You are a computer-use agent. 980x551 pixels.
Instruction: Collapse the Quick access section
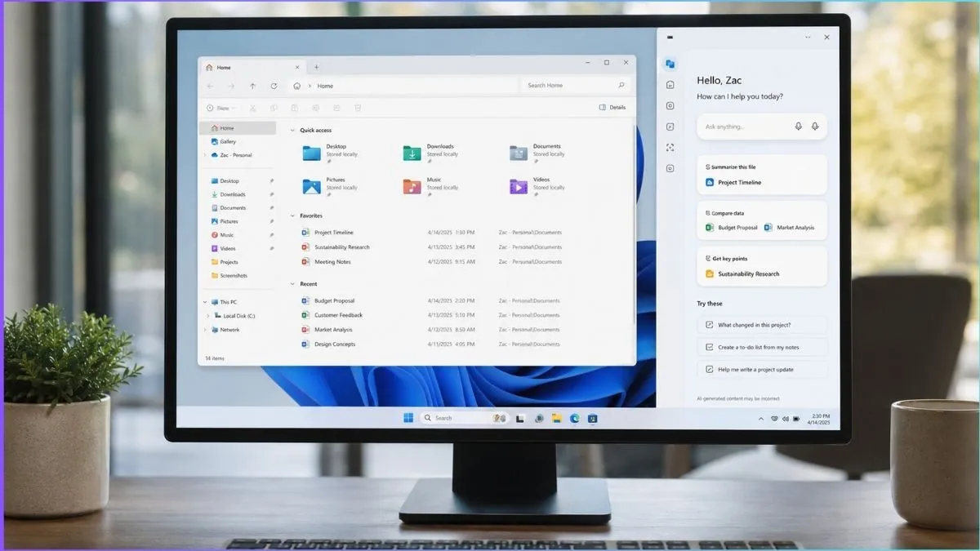point(292,131)
